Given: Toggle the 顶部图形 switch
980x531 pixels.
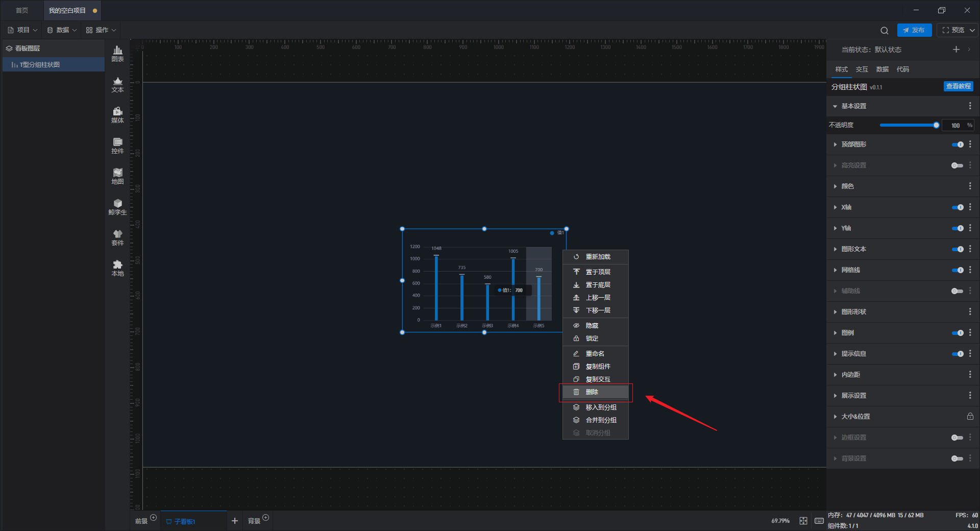Looking at the screenshot, I should tap(958, 144).
